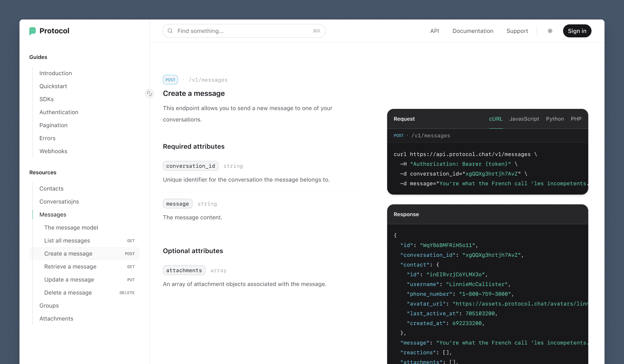Click the anchor link icon beside Create a message

149,93
